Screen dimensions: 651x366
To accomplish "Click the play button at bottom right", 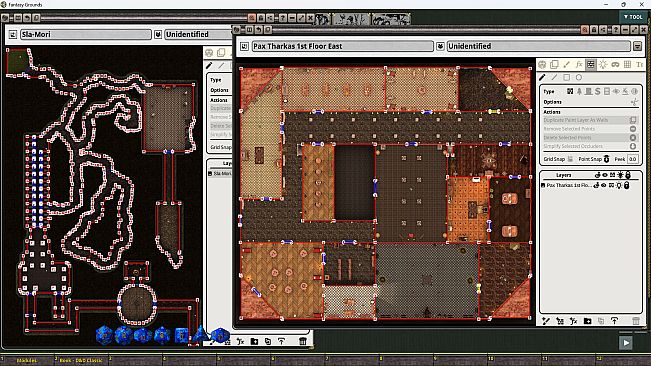I will [x=626, y=342].
